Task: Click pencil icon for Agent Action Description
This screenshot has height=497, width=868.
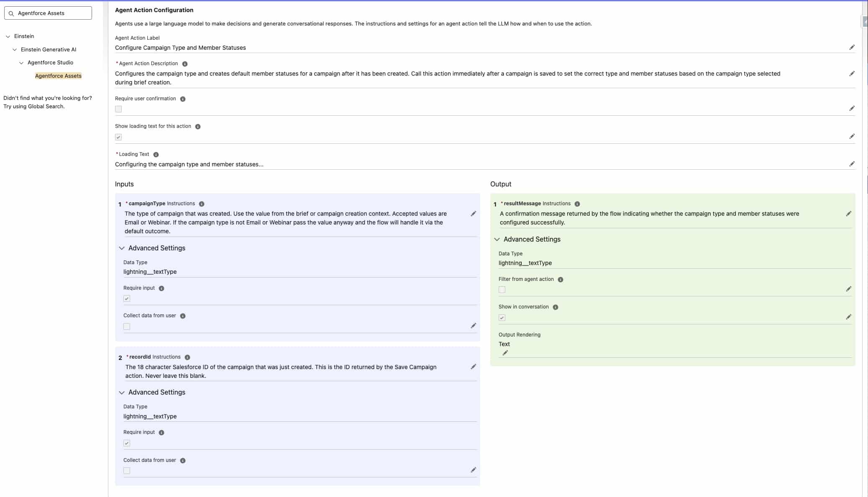Action: 852,74
